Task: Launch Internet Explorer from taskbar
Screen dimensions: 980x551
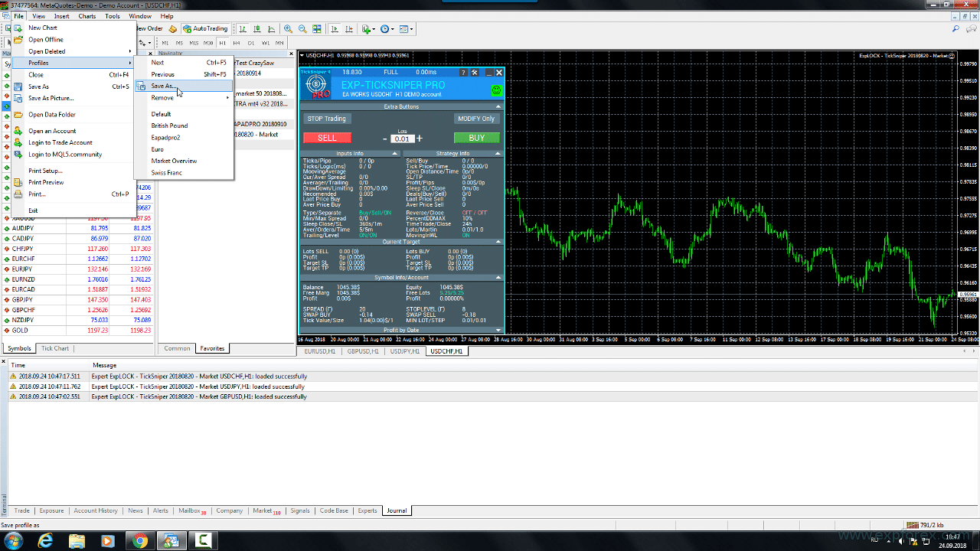Action: 45,541
